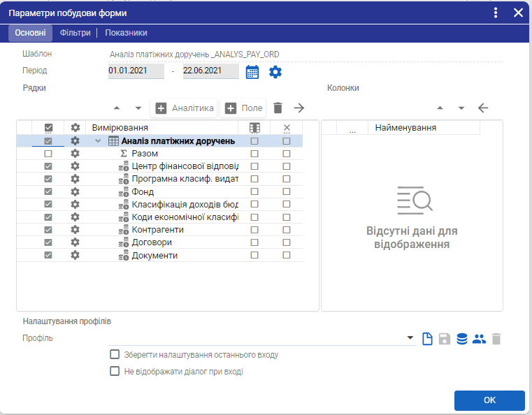Click the period start date field
Screen dimensions: 532x415
tap(136, 71)
